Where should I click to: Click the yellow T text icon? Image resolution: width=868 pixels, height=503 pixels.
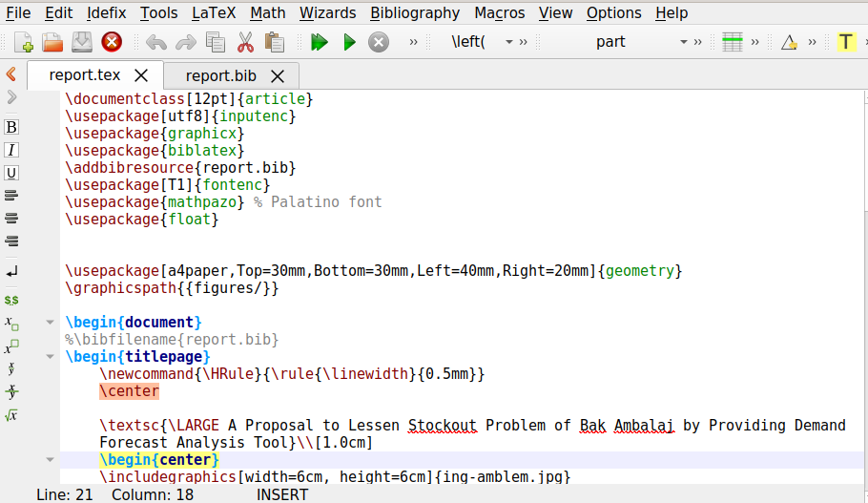[846, 42]
